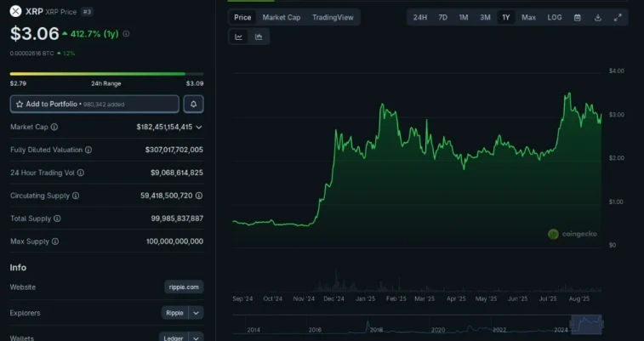Screen dimensions: 644x341
Task: Click the $2.79 range low value
Action: tap(18, 83)
